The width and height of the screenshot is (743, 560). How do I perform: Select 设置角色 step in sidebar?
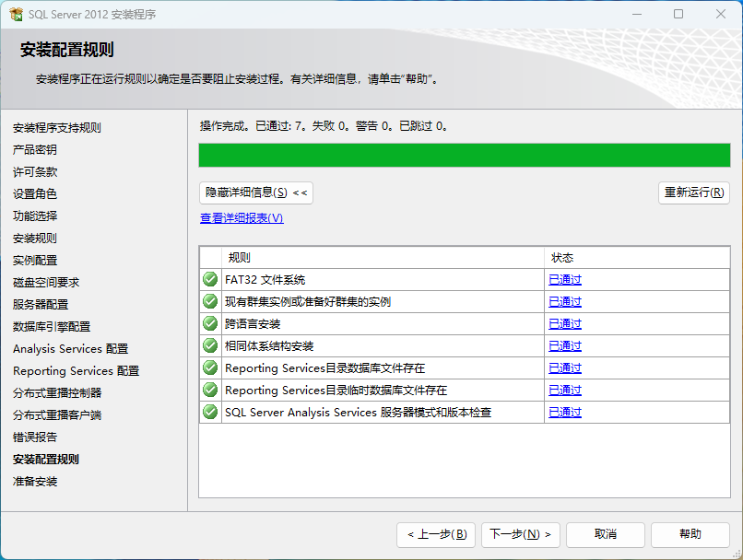[35, 194]
